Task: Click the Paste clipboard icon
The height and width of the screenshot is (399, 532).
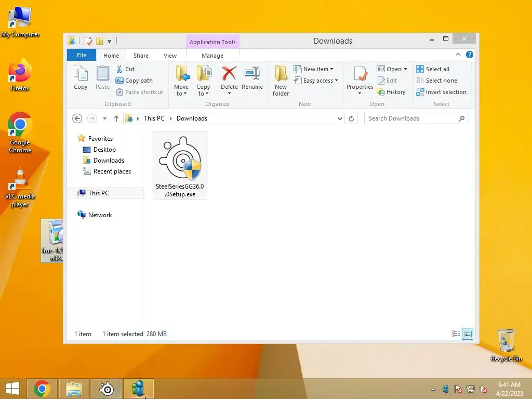Action: tap(102, 78)
